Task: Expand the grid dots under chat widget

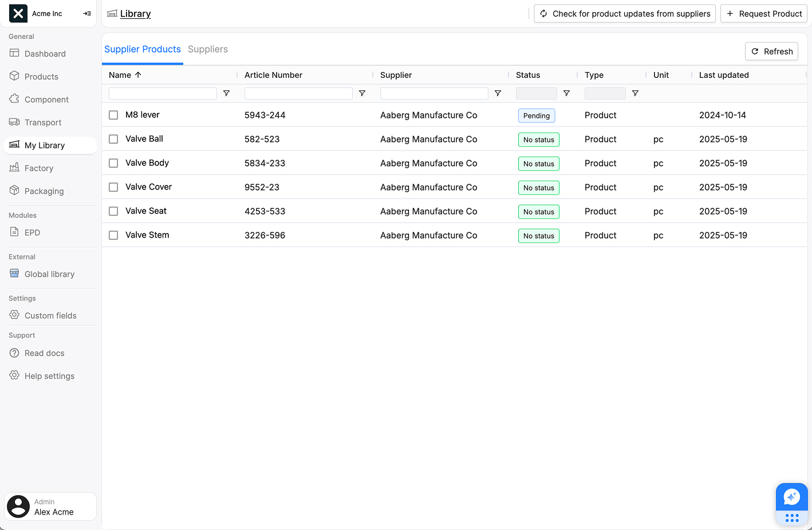Action: [791, 518]
